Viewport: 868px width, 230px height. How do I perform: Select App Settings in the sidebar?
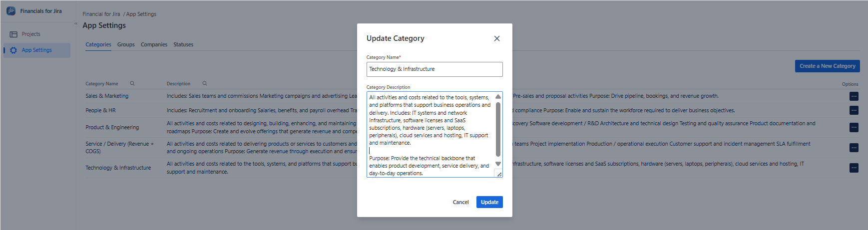tap(37, 50)
